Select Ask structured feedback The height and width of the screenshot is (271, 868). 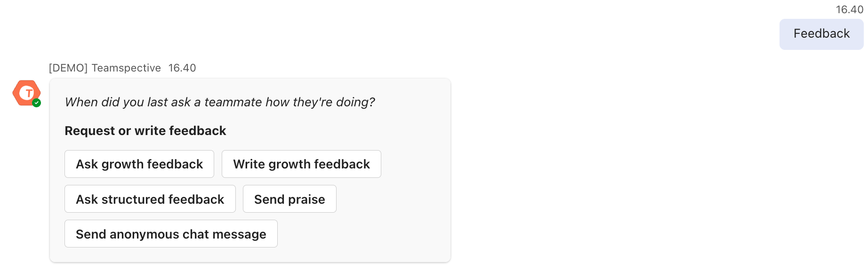coord(150,199)
